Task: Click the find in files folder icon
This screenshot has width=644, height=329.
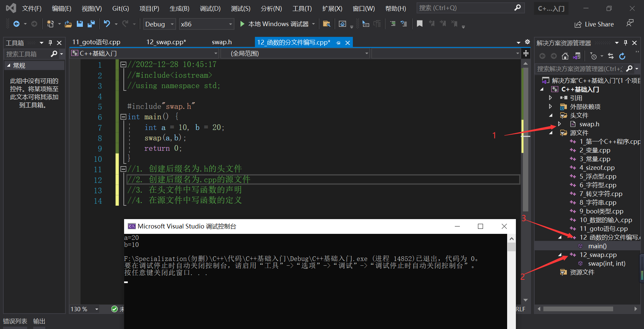Action: pyautogui.click(x=326, y=24)
